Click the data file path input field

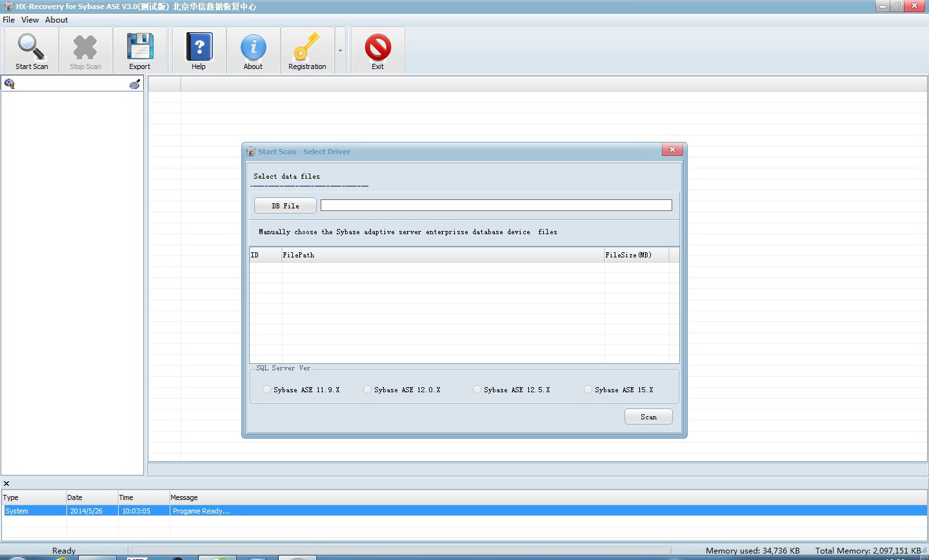[x=496, y=205]
